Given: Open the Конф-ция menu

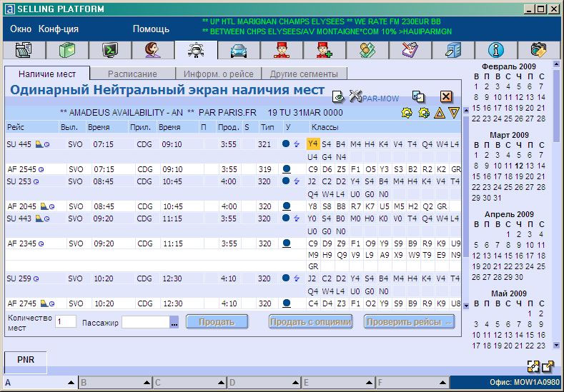Looking at the screenshot, I should click(59, 29).
